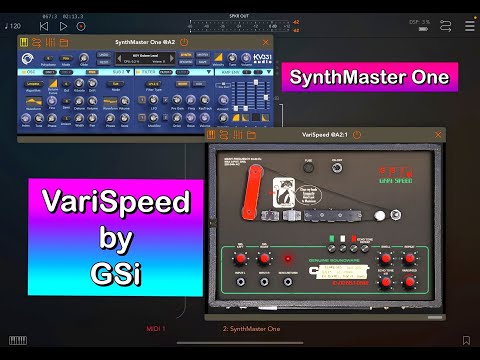The image size is (480, 360).
Task: Start playback with the transport play button
Action: click(x=63, y=26)
